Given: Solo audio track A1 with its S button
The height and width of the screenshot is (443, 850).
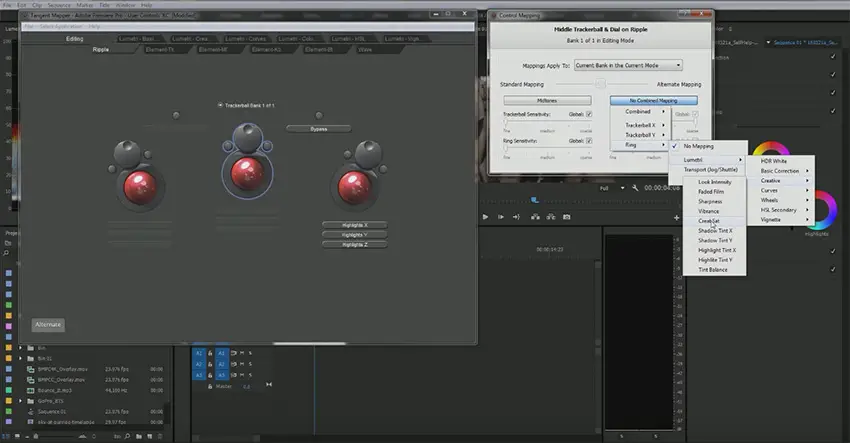Looking at the screenshot, I should (x=250, y=353).
